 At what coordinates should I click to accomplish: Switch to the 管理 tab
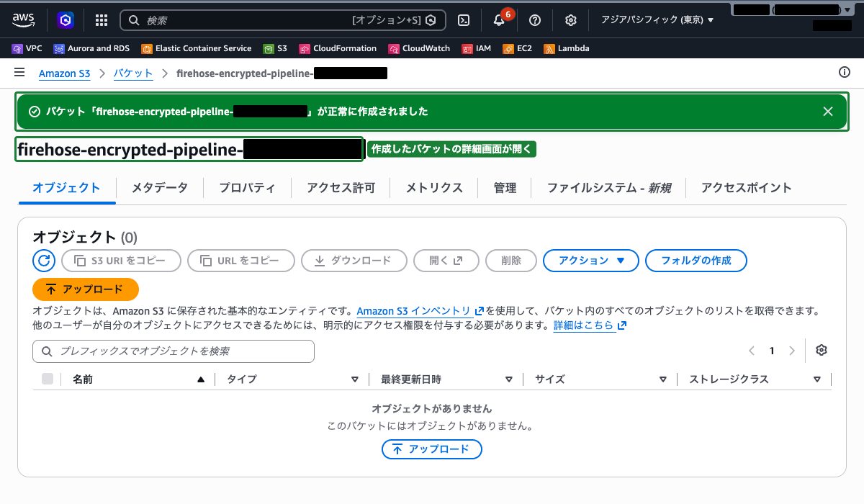505,188
